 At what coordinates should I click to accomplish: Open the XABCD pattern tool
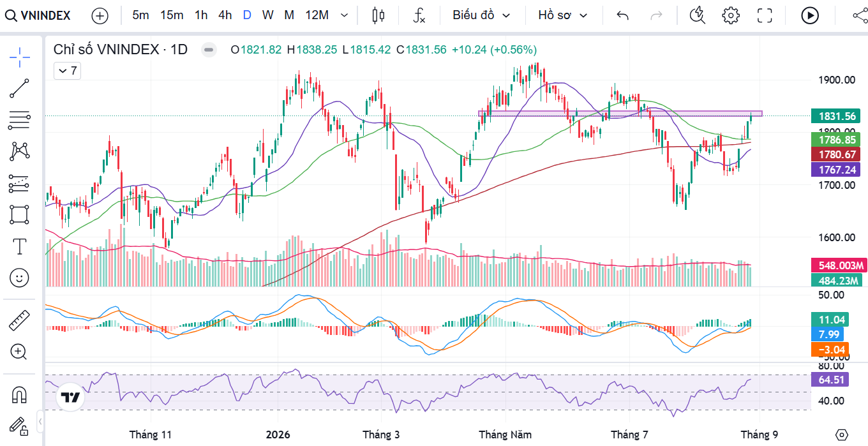click(x=20, y=151)
